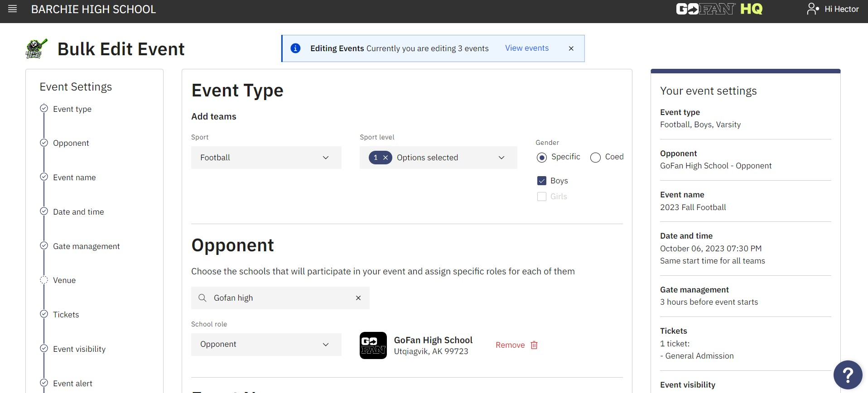Open the help question mark bubble
Image resolution: width=868 pixels, height=393 pixels.
tap(848, 375)
